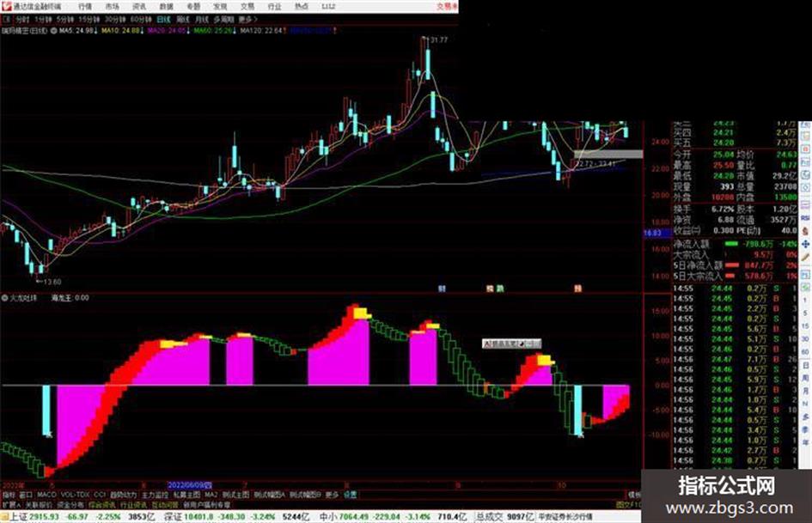Open the 市场 menu

(112, 6)
